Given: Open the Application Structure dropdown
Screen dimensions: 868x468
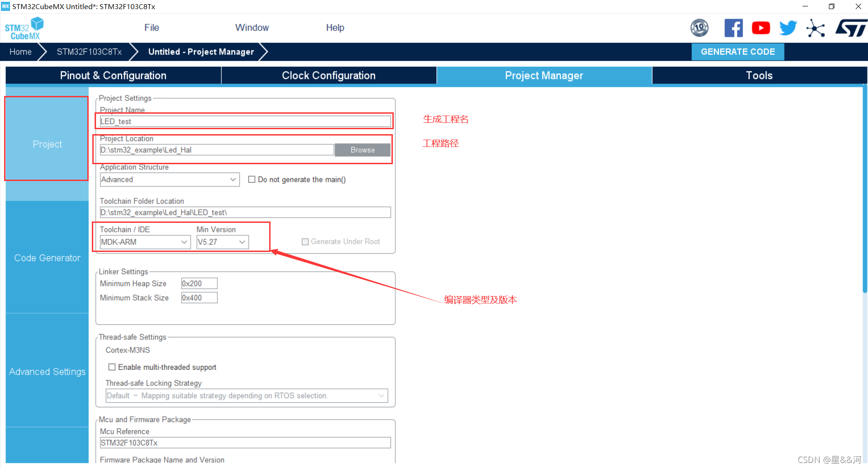Looking at the screenshot, I should (233, 179).
